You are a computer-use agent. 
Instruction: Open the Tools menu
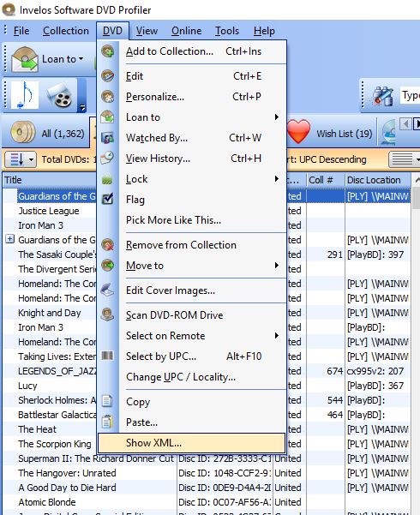[227, 31]
